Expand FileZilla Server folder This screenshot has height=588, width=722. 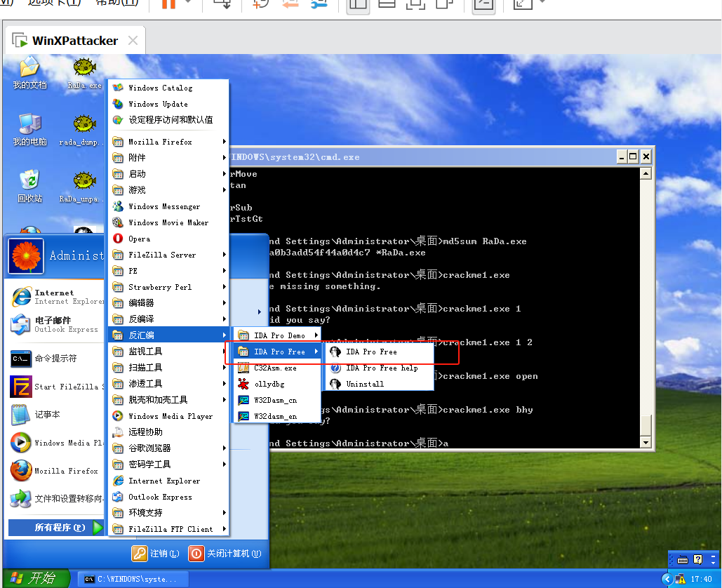168,255
